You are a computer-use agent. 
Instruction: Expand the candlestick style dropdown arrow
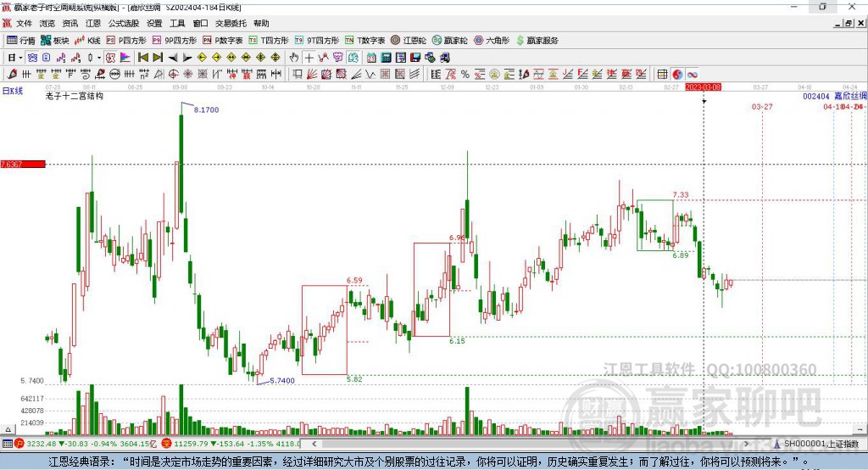tap(99, 58)
